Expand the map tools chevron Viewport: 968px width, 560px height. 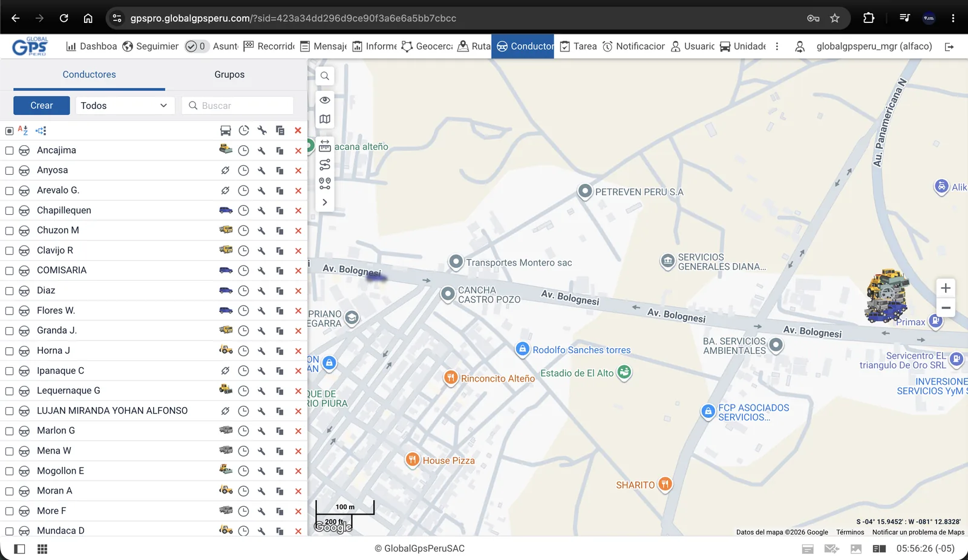[325, 203]
